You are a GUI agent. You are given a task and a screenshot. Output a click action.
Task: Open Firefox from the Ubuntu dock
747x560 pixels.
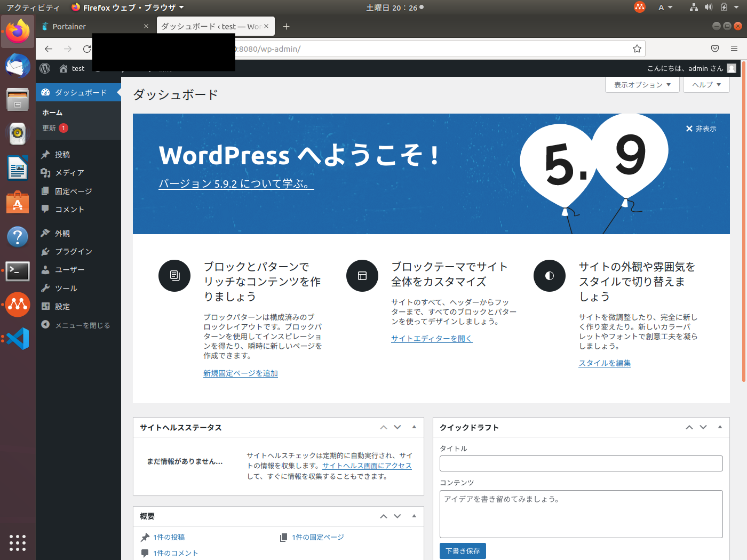pyautogui.click(x=18, y=31)
